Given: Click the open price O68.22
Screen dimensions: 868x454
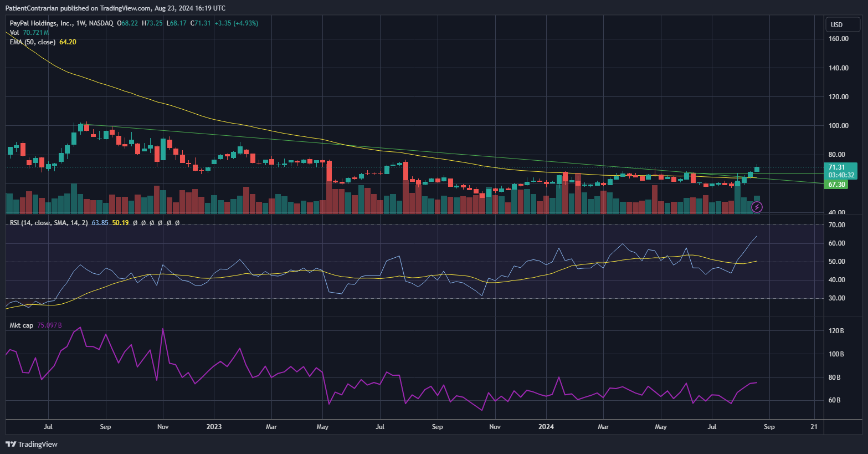Looking at the screenshot, I should (127, 23).
